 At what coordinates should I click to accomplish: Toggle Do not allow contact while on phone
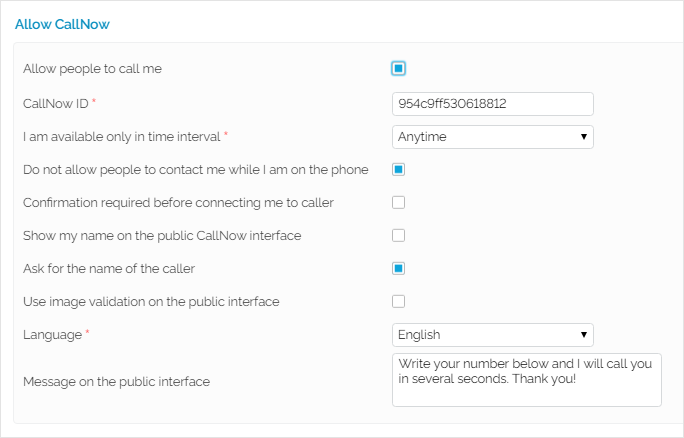pos(398,169)
